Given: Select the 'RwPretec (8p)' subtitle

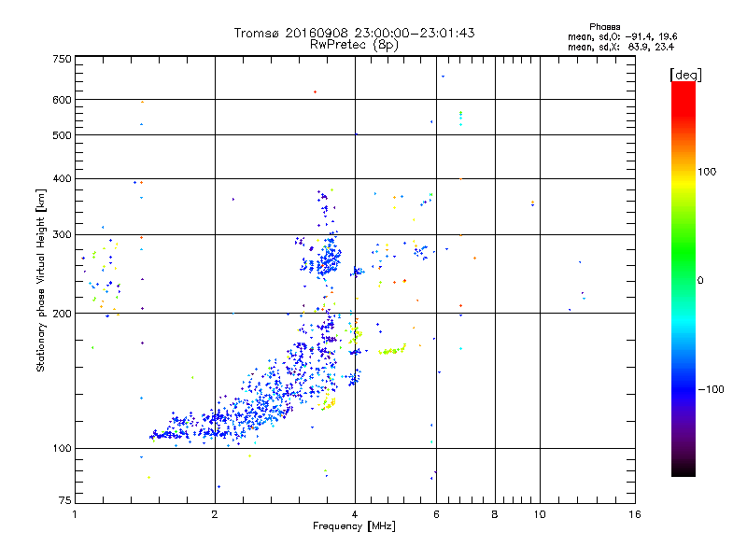Looking at the screenshot, I should [354, 45].
